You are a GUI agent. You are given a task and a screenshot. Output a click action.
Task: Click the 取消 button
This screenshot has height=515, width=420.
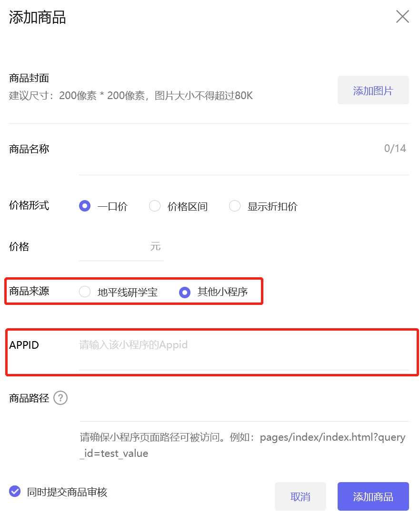point(300,496)
